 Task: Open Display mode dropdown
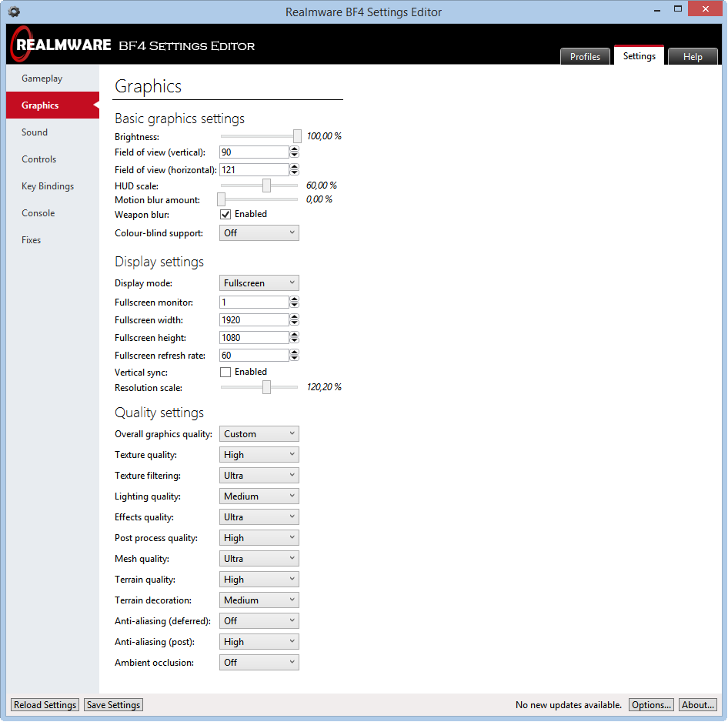[x=259, y=282]
